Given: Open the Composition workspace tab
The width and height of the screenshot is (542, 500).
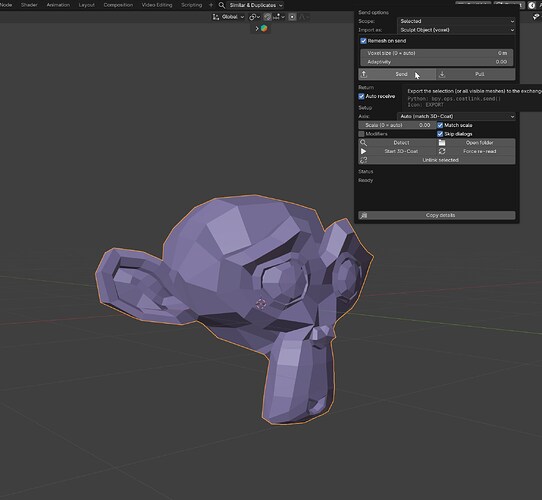Looking at the screenshot, I should coord(118,5).
